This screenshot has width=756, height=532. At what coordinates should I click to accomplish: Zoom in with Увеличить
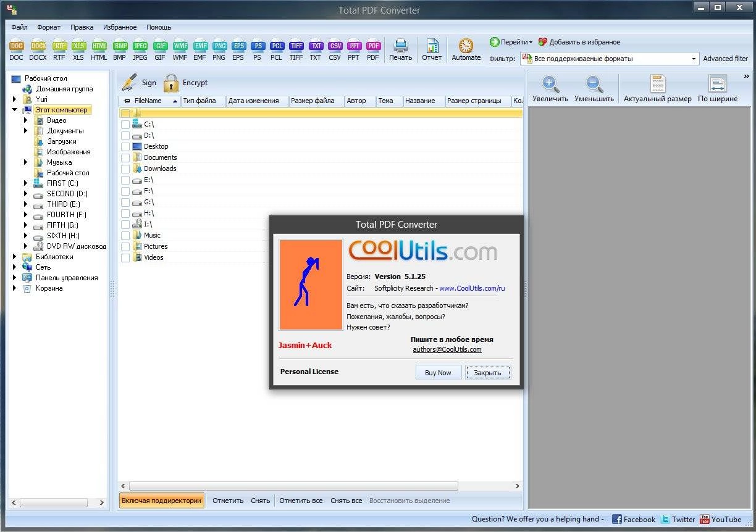[550, 88]
